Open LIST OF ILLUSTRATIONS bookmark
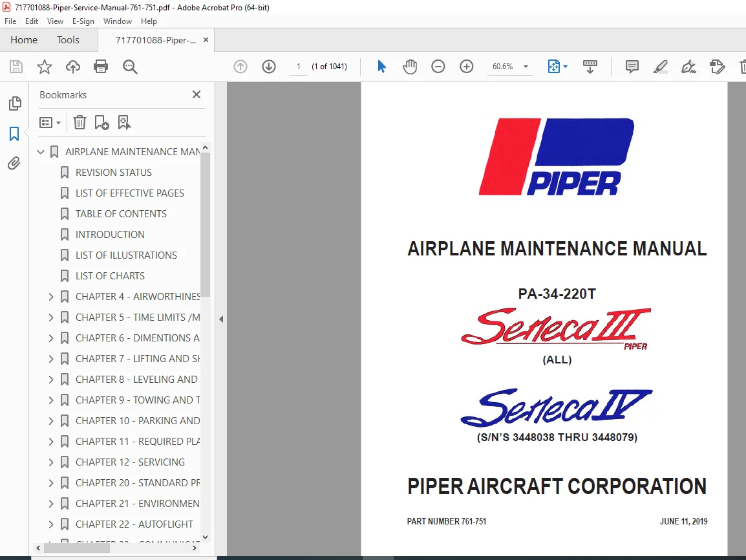 [126, 255]
